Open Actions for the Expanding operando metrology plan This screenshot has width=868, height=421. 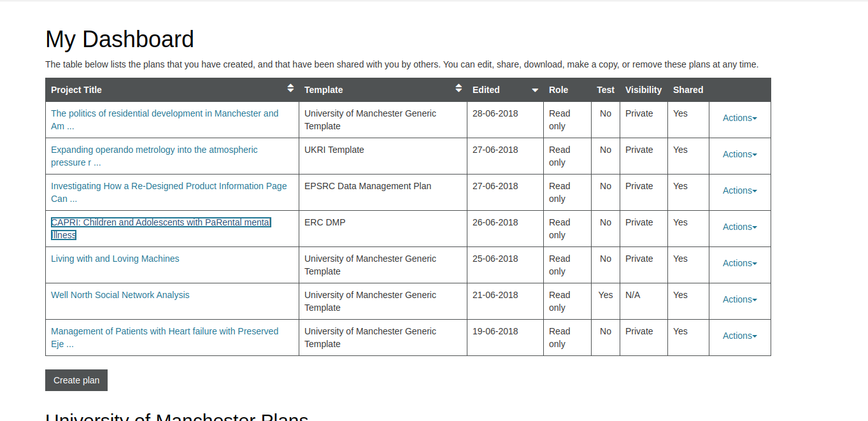pos(739,154)
